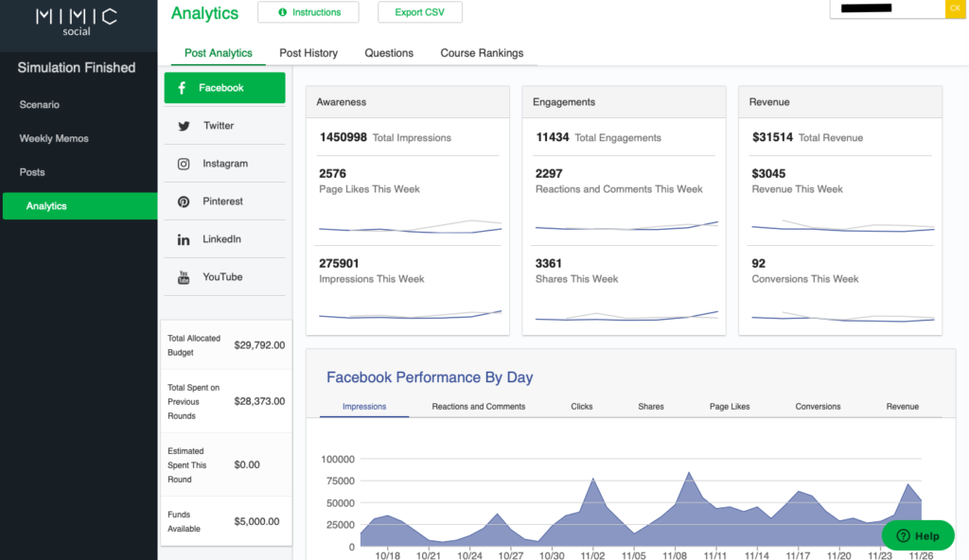Open the yellow CK user avatar

tap(955, 9)
